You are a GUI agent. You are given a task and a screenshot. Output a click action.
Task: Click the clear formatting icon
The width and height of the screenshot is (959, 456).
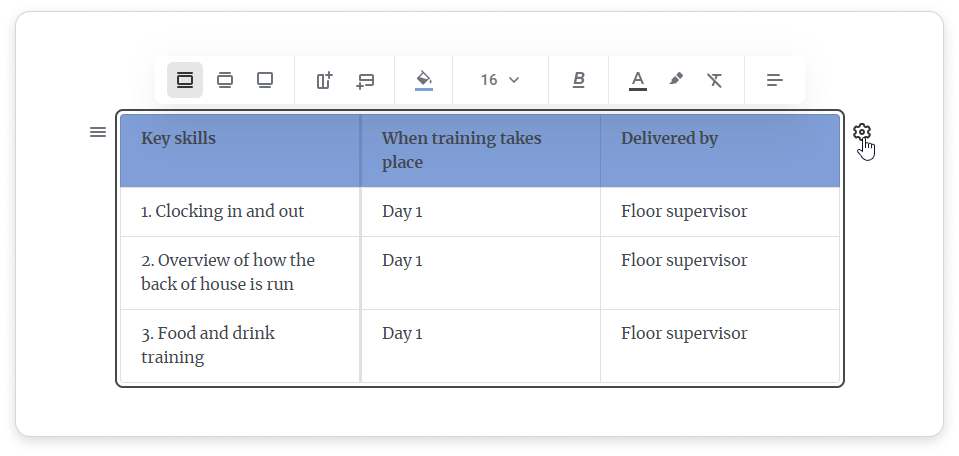(x=714, y=80)
